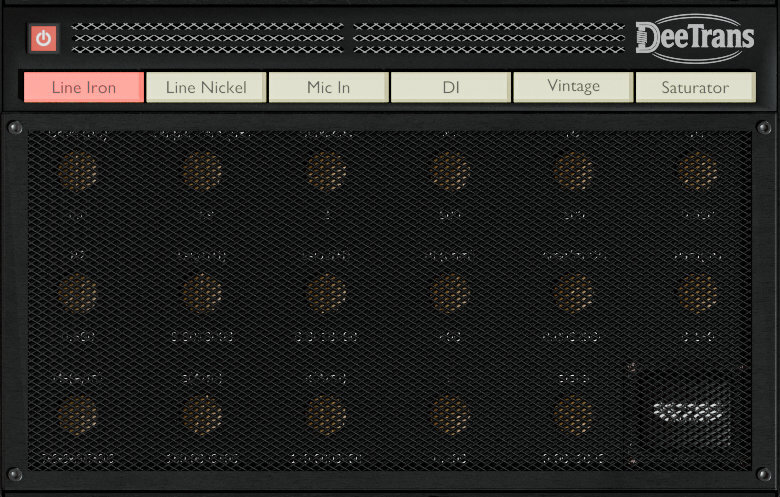Screen dimensions: 780x497
Task: Click the top-row knob under Saturator
Action: click(697, 171)
